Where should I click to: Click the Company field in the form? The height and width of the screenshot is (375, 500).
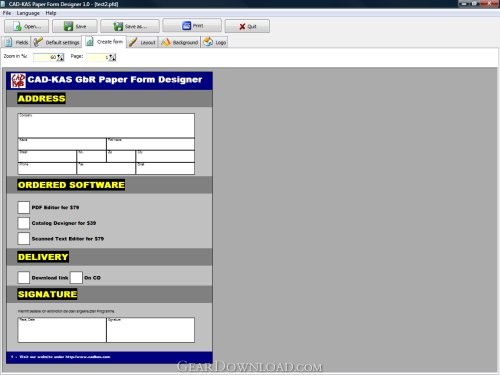(106, 126)
